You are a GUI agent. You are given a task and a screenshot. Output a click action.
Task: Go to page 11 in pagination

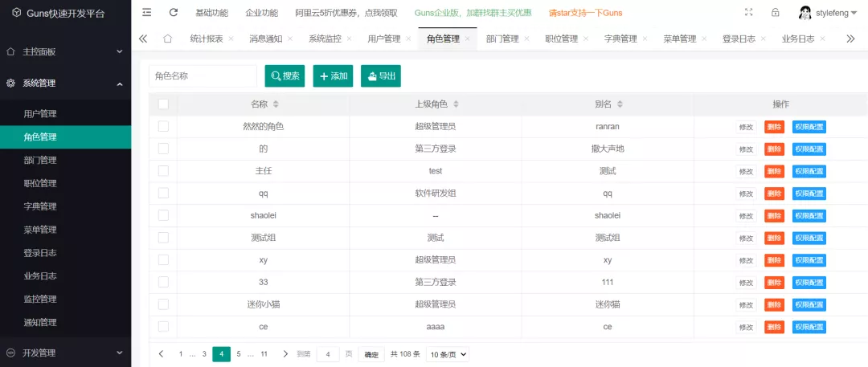pos(264,353)
